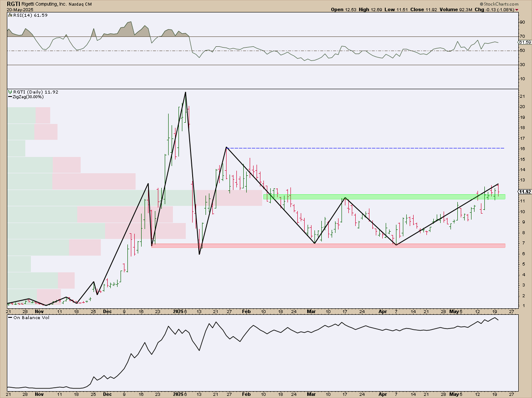Click the dashed horizontal line at 16
Image resolution: width=532 pixels, height=398 pixels.
point(365,148)
